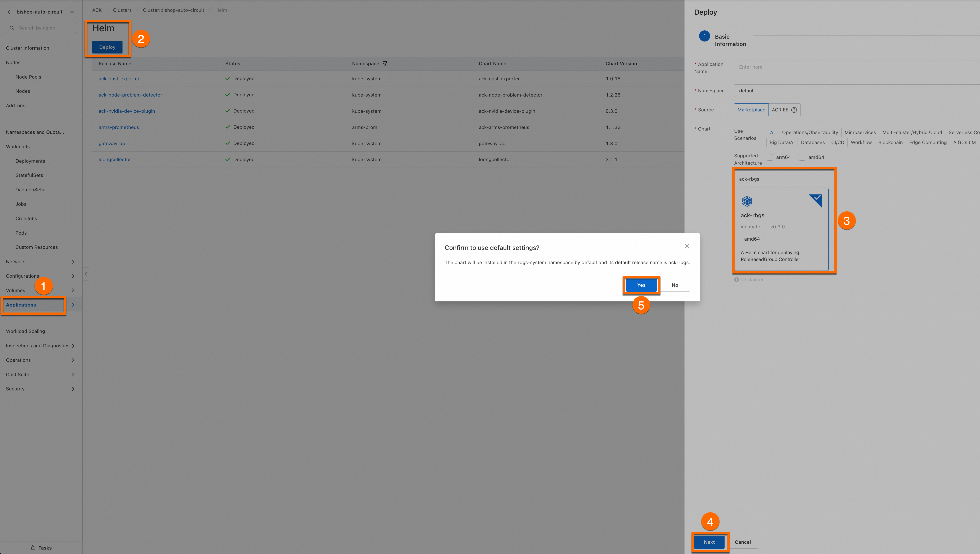This screenshot has height=554, width=980.
Task: Open the ack-cost-exporter release link
Action: [x=119, y=79]
